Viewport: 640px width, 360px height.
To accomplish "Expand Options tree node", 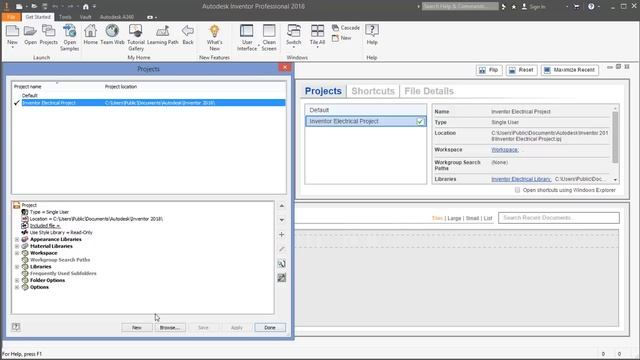I will pos(17,287).
